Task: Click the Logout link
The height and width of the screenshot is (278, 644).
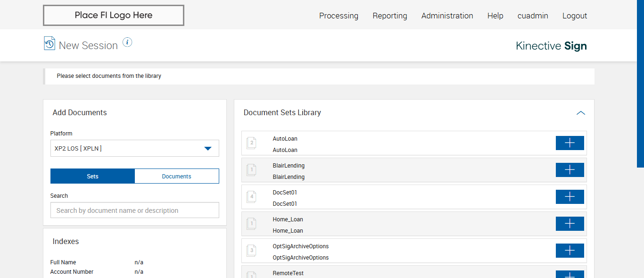Action: click(574, 16)
